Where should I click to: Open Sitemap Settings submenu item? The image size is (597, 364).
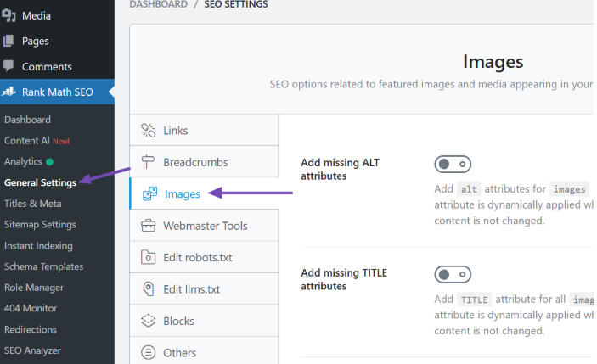(40, 224)
